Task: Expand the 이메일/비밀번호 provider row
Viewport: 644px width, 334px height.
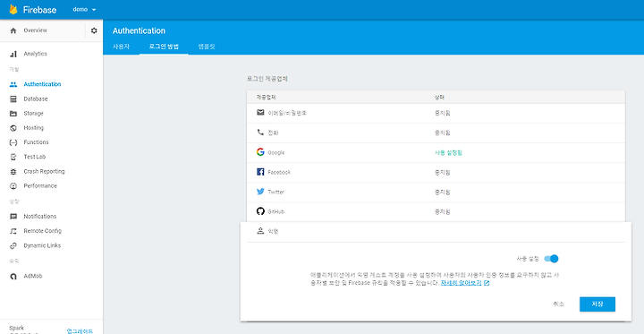Action: (436, 113)
